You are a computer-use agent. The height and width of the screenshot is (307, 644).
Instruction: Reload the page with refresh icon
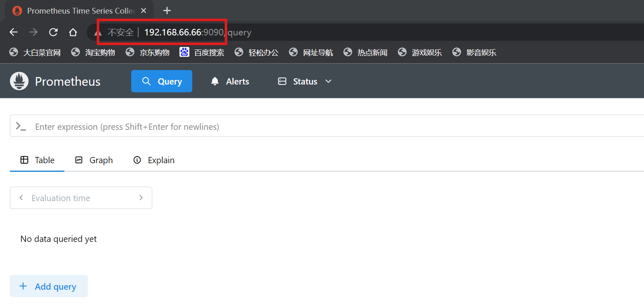[53, 32]
